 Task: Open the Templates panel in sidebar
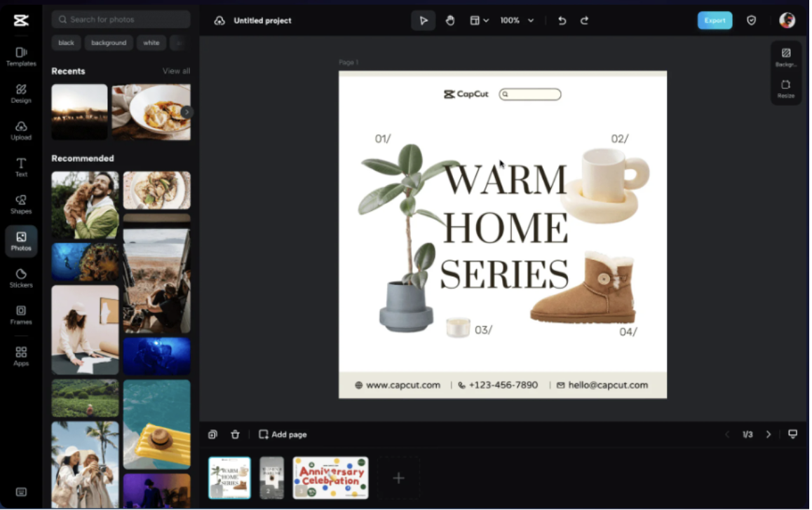21,56
